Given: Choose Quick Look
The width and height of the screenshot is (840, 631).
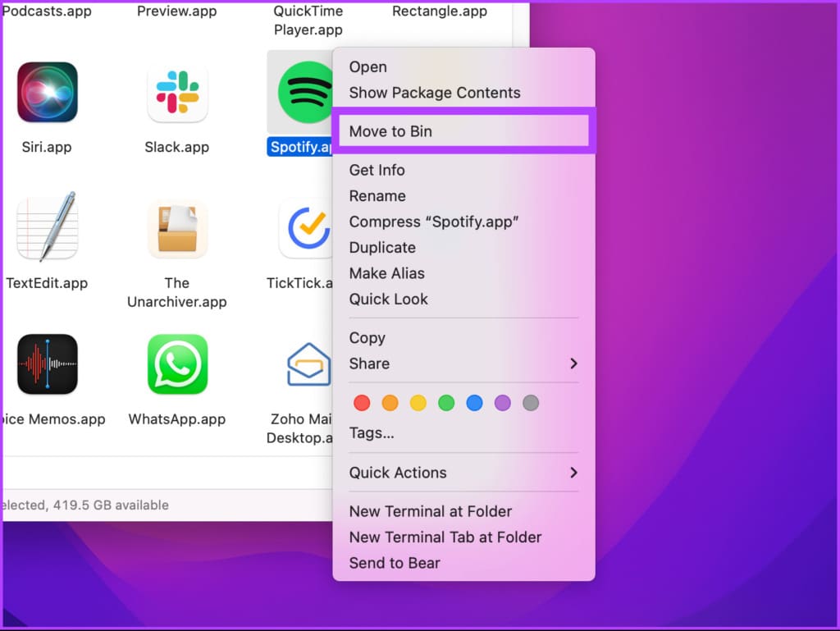Looking at the screenshot, I should pos(463,299).
